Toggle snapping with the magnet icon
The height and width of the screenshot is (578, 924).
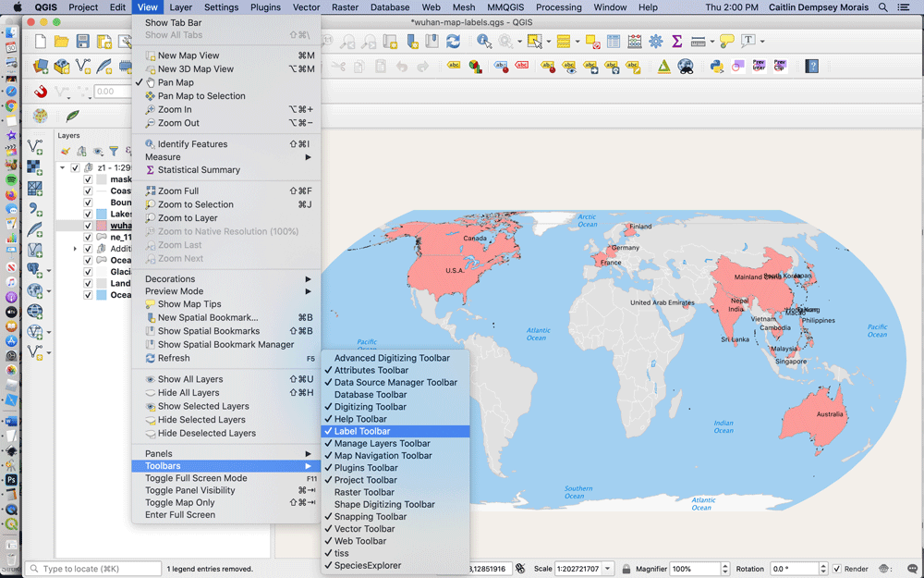click(40, 92)
